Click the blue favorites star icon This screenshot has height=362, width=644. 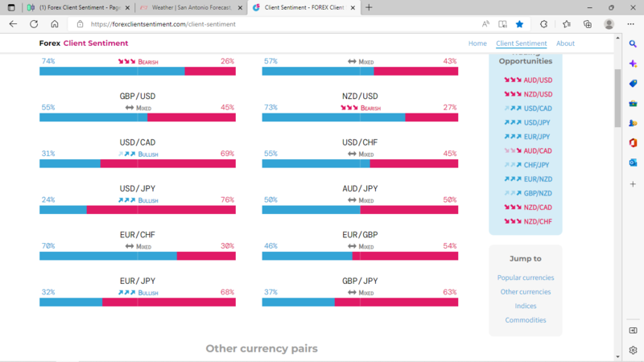click(x=520, y=24)
